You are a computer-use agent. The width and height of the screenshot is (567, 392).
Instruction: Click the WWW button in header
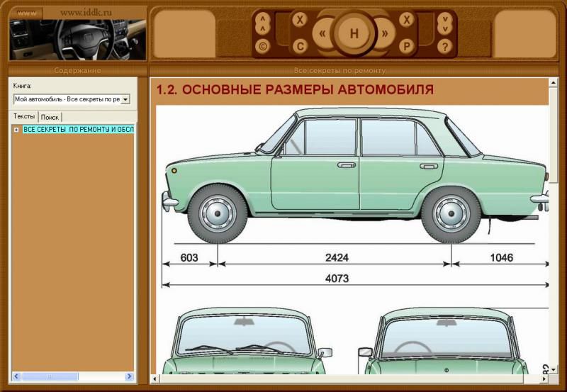26,13
